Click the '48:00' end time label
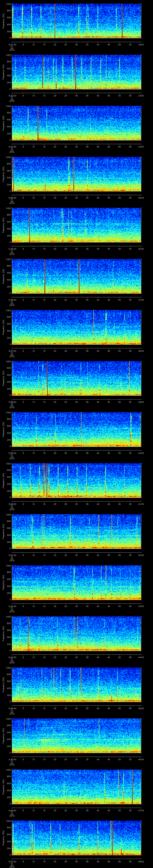The width and height of the screenshot is (153, 868). [x=141, y=861]
